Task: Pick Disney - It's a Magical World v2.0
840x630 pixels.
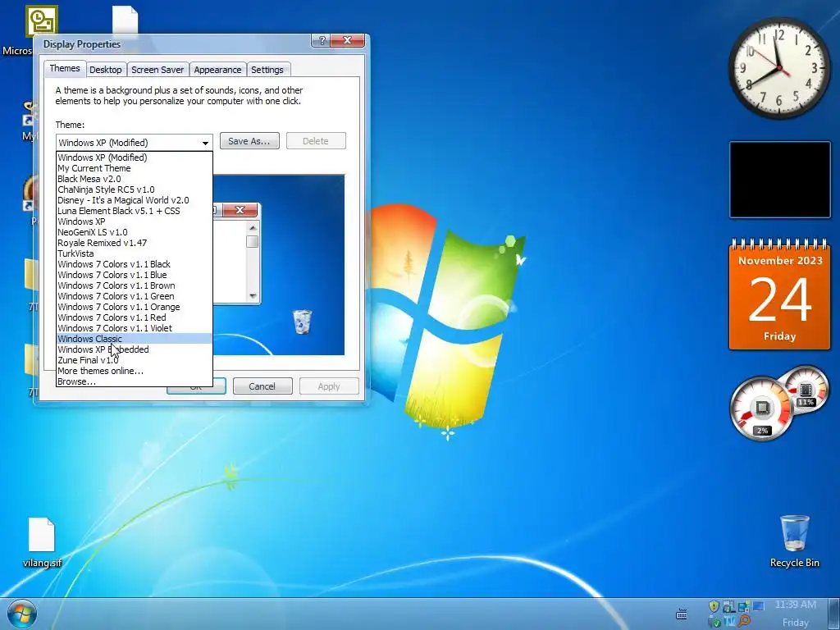Action: tap(135, 200)
